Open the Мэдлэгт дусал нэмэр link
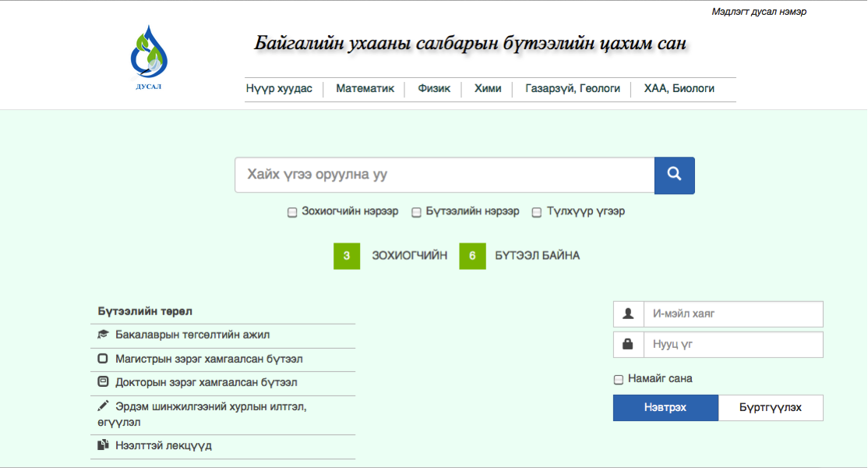This screenshot has width=868, height=468. (758, 12)
